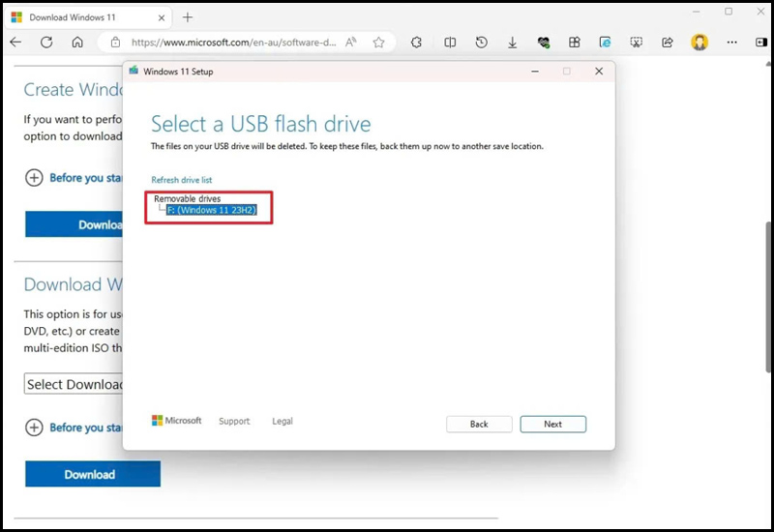Click the Back button in Setup
Screen dimensions: 774x532
click(479, 424)
